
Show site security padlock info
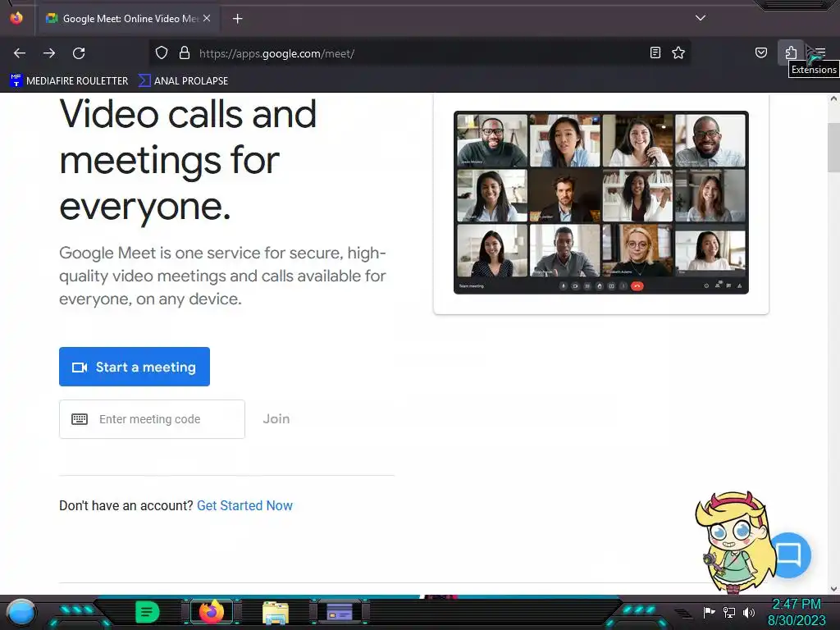(x=185, y=52)
